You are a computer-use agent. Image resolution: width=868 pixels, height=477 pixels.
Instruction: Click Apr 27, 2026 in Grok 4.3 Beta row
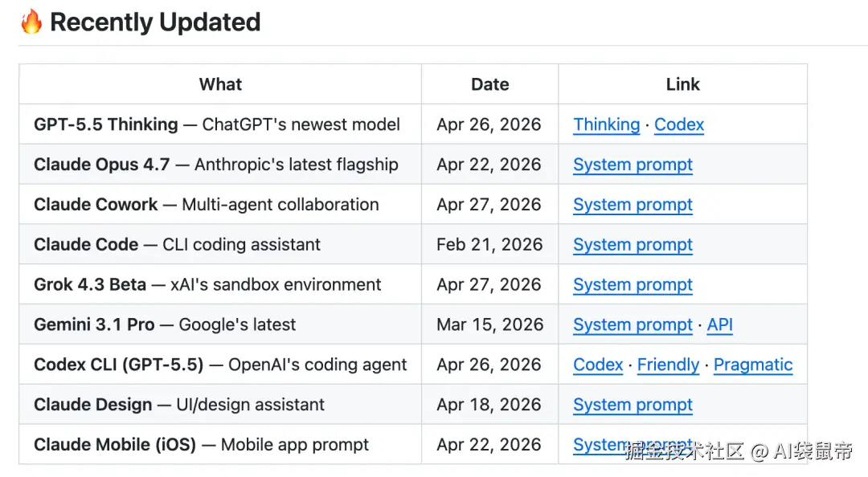coord(489,284)
